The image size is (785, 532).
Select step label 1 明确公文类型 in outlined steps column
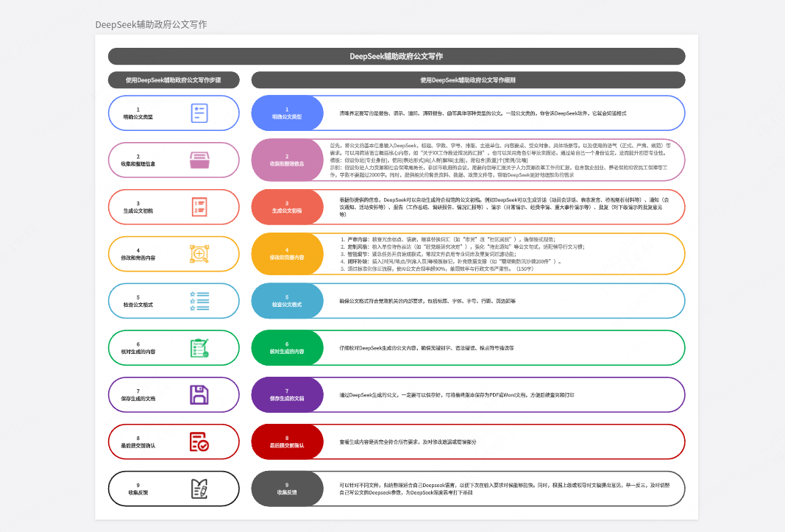(138, 113)
